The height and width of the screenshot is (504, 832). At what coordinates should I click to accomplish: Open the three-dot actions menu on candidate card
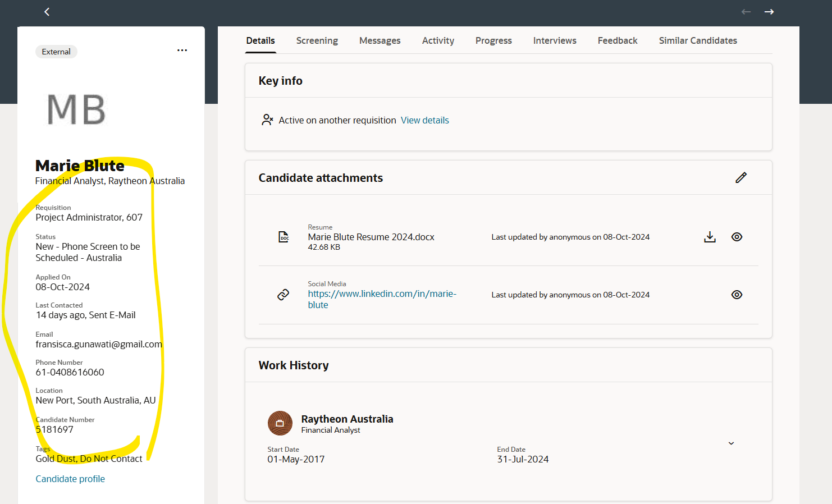point(182,51)
